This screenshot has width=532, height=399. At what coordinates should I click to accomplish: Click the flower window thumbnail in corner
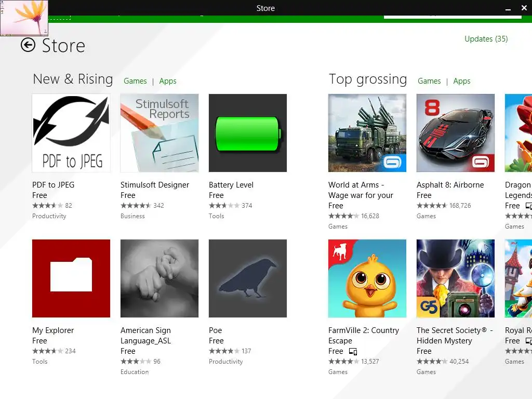coord(24,18)
